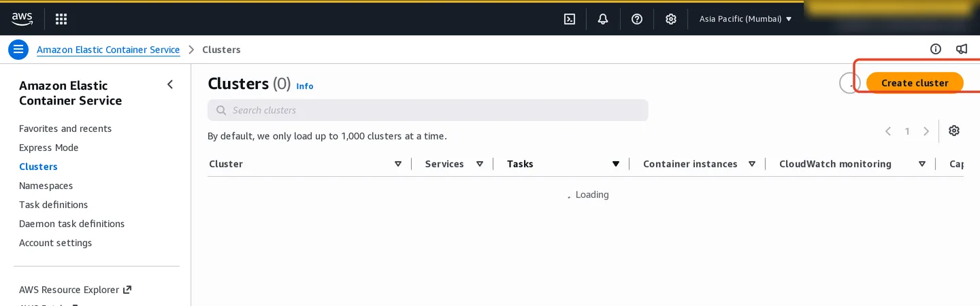The image size is (980, 306).
Task: Open the Info link beside Clusters
Action: pyautogui.click(x=305, y=86)
